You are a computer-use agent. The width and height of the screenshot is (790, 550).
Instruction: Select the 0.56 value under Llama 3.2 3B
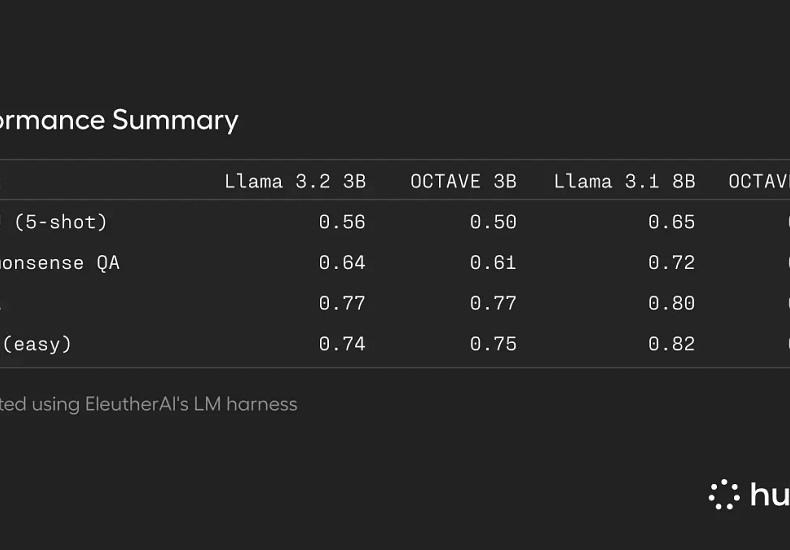tap(342, 222)
